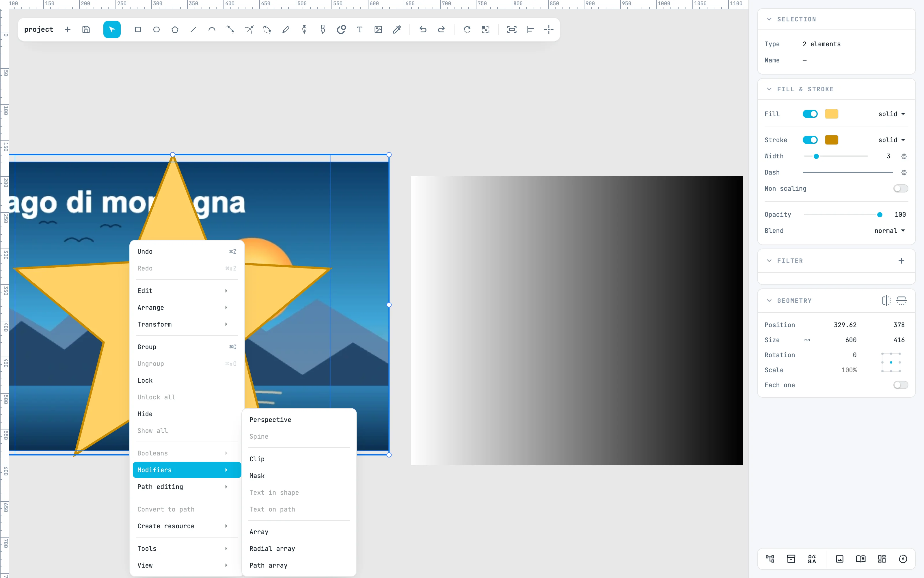The height and width of the screenshot is (578, 924).
Task: Select the Image tool in toolbar
Action: (378, 29)
